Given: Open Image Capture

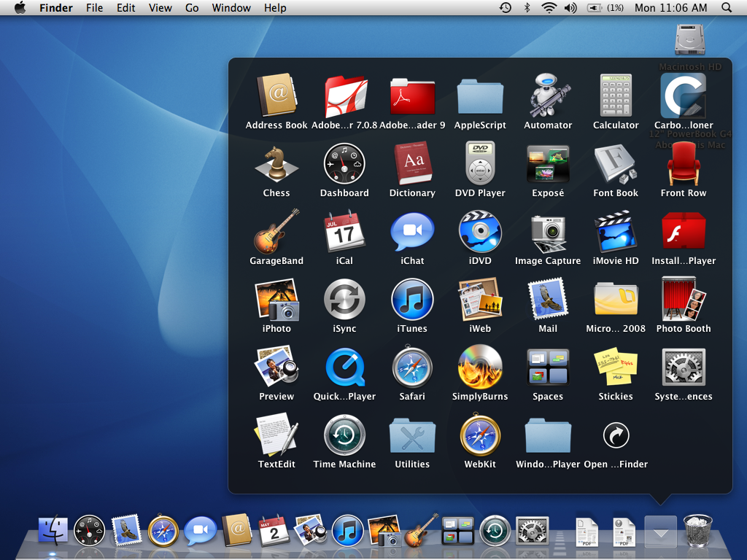Looking at the screenshot, I should pyautogui.click(x=548, y=233).
